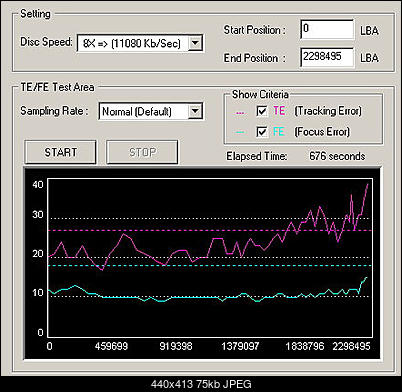Click the x-axis label 459699

[111, 346]
